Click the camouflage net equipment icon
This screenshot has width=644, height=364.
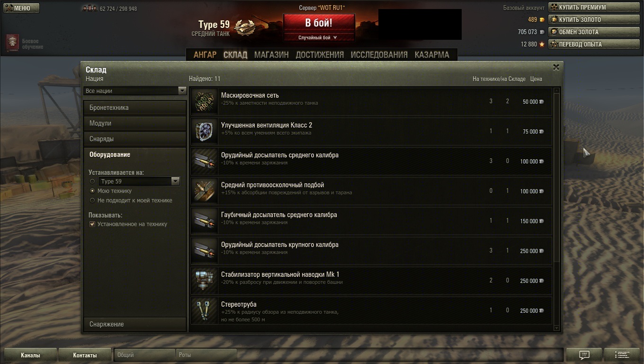(x=204, y=101)
